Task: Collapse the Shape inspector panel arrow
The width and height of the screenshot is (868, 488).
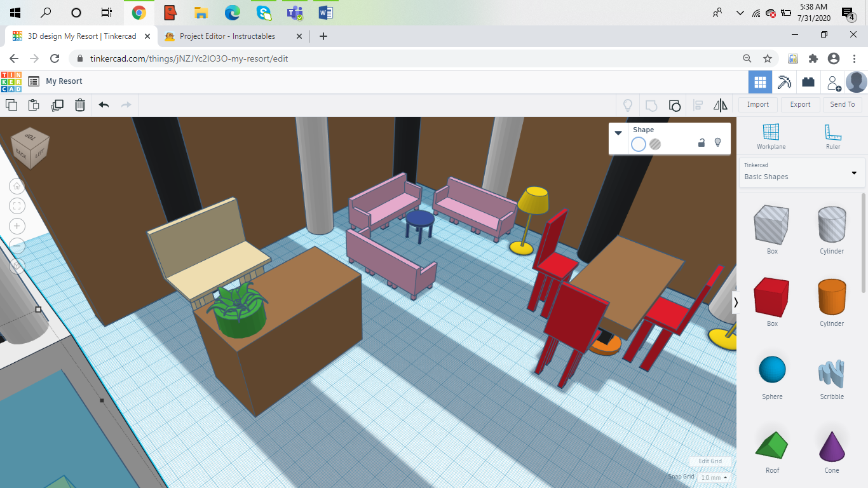Action: (618, 133)
